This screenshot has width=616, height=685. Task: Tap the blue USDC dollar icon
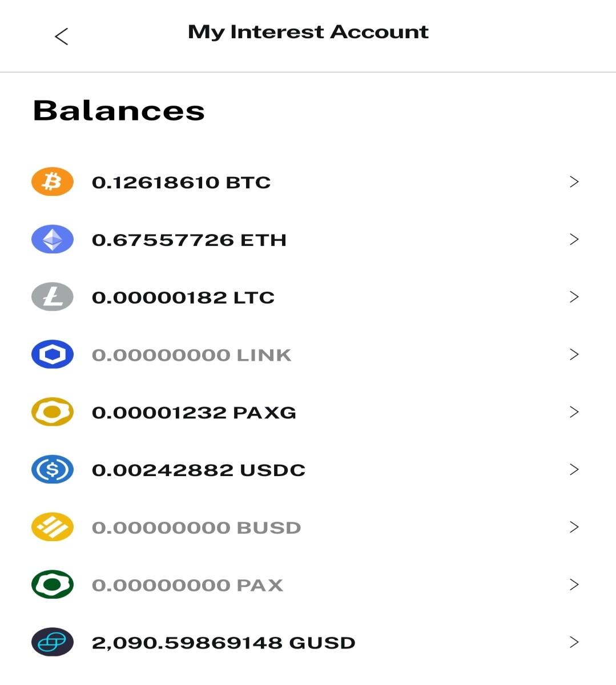(x=53, y=470)
